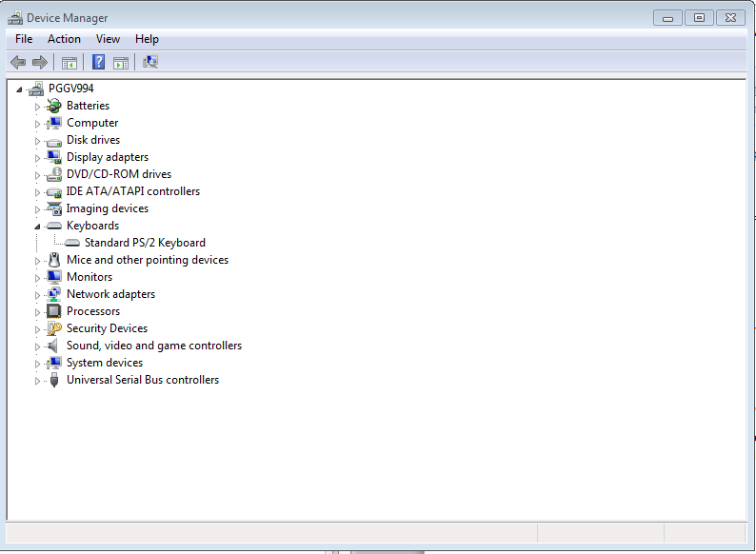Click the Disk drives category icon
The height and width of the screenshot is (554, 756).
[x=54, y=141]
